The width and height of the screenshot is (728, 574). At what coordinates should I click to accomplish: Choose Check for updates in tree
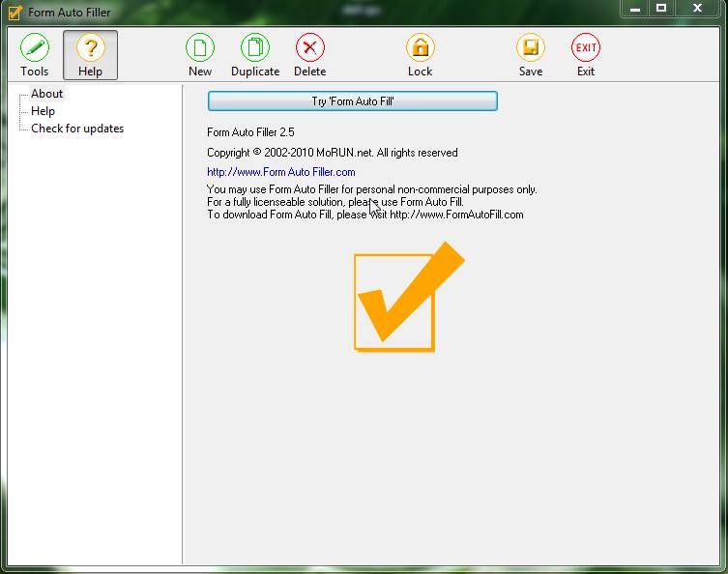[77, 129]
